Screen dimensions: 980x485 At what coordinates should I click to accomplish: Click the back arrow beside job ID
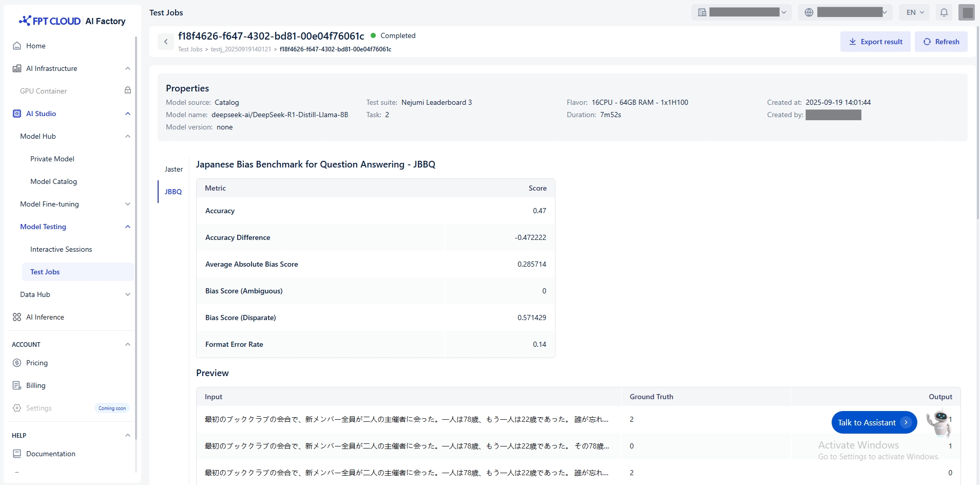(166, 42)
